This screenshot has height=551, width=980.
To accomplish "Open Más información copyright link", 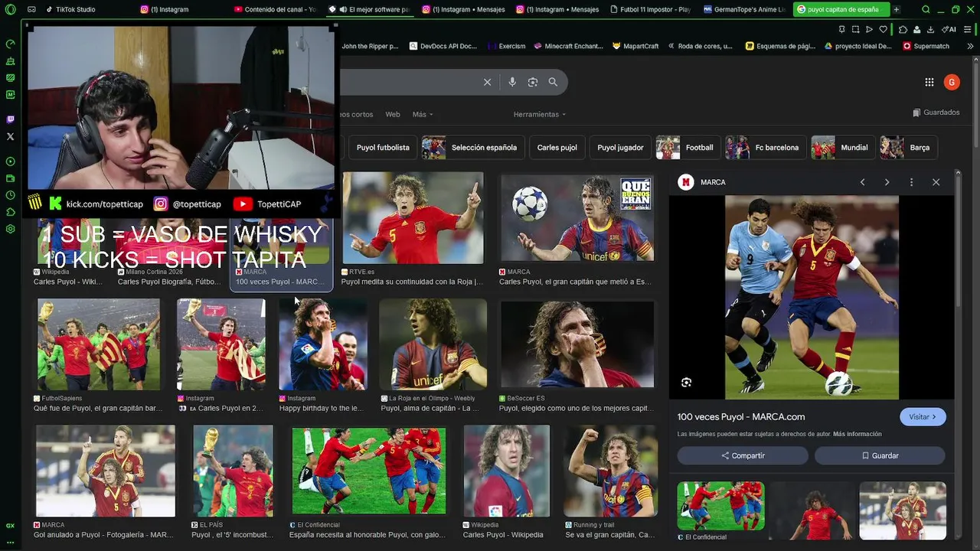I will (857, 434).
